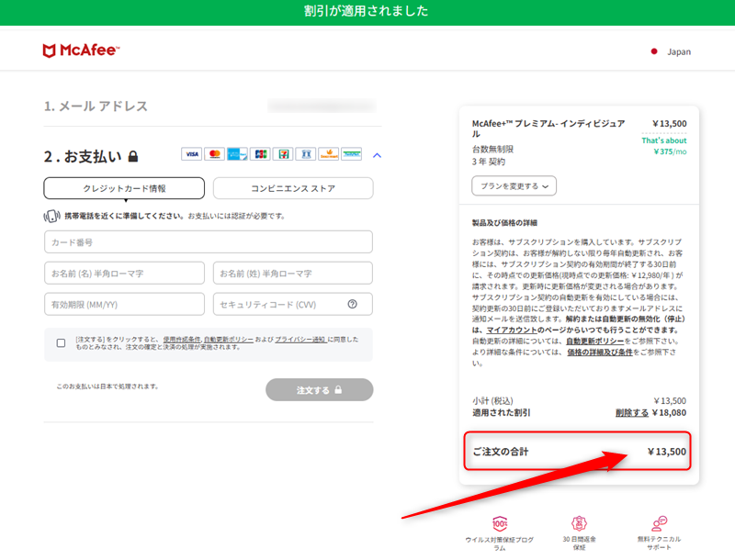Click the mobile phone verification icon

coord(51,216)
